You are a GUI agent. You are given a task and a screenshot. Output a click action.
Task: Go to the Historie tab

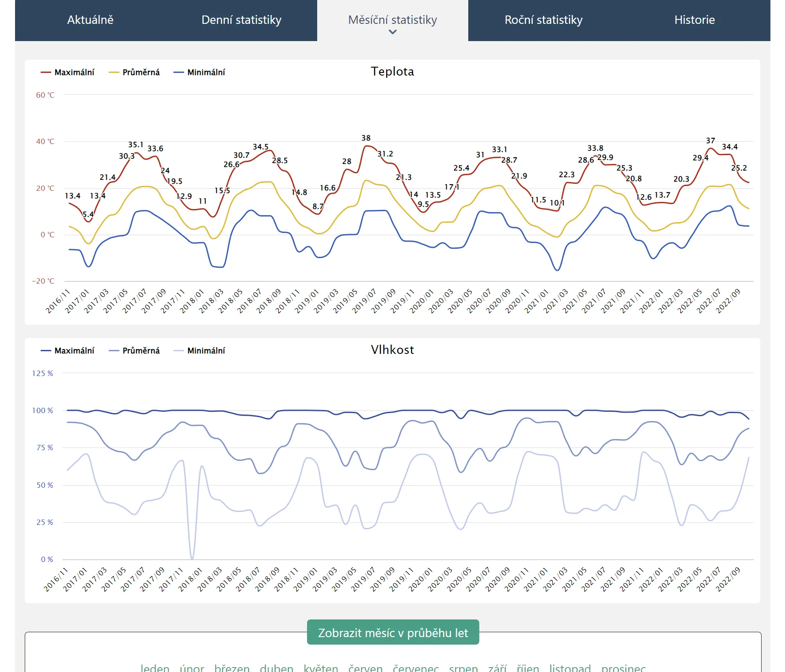coord(694,20)
